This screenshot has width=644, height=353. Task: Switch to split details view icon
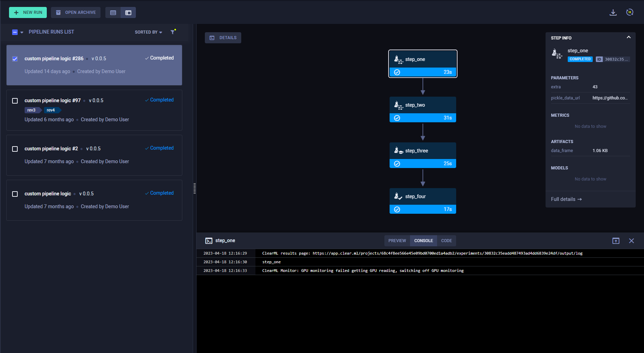128,13
